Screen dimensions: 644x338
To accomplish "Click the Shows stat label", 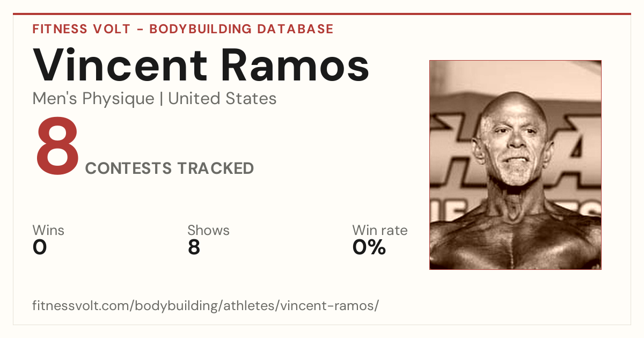I will click(x=208, y=231).
